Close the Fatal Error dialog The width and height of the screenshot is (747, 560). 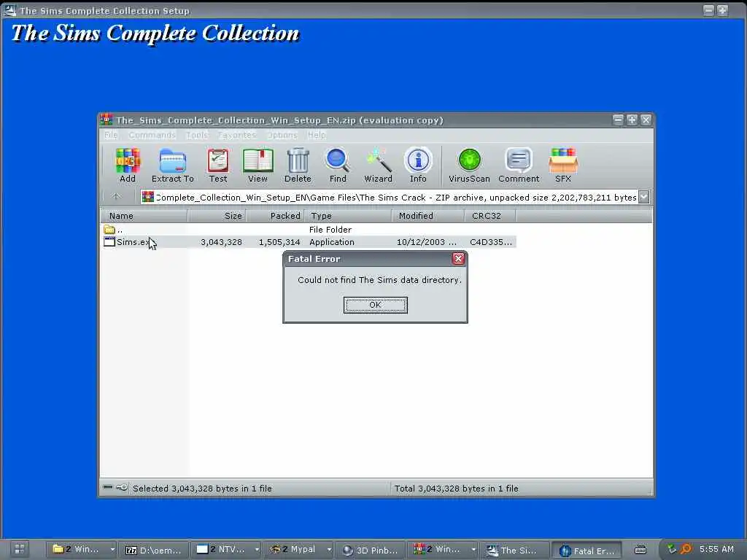[458, 259]
